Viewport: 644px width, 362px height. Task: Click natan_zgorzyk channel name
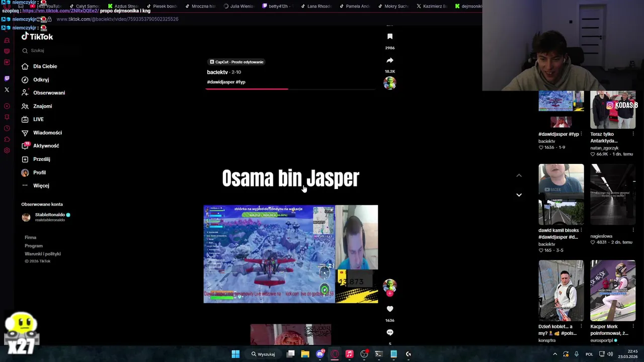tap(604, 148)
